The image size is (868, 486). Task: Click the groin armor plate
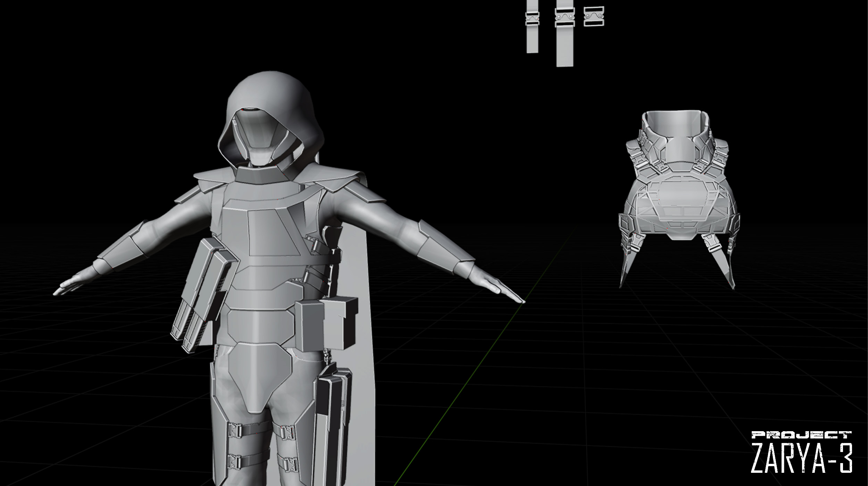click(x=260, y=378)
